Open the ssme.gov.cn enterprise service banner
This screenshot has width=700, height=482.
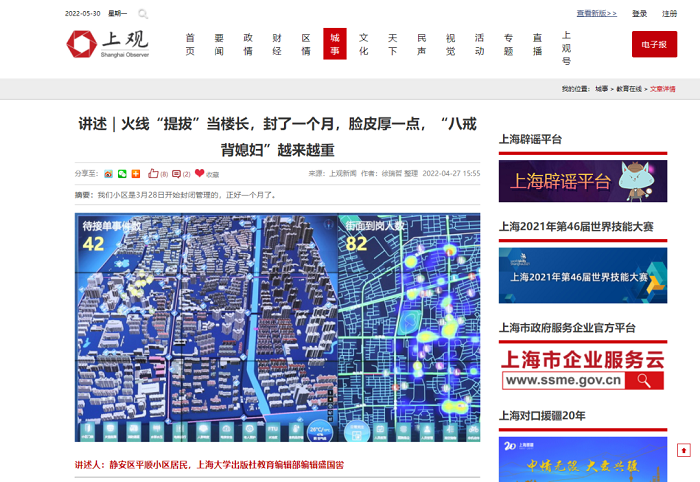(x=582, y=367)
